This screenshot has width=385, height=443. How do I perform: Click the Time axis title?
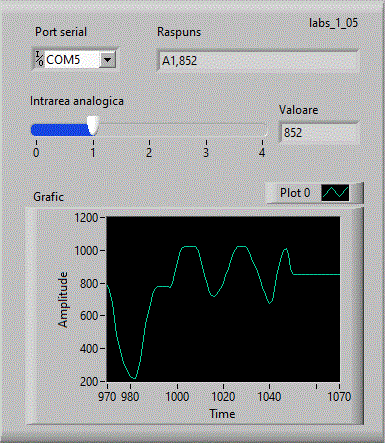point(222,414)
